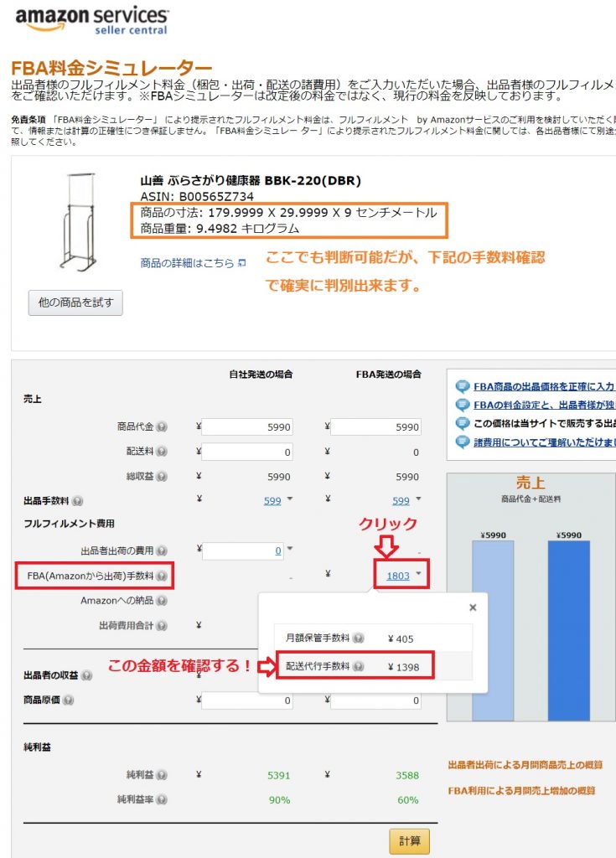Viewport: 616px width, 858px height.
Task: Click the help icon next to 配送料
Action: tap(162, 452)
